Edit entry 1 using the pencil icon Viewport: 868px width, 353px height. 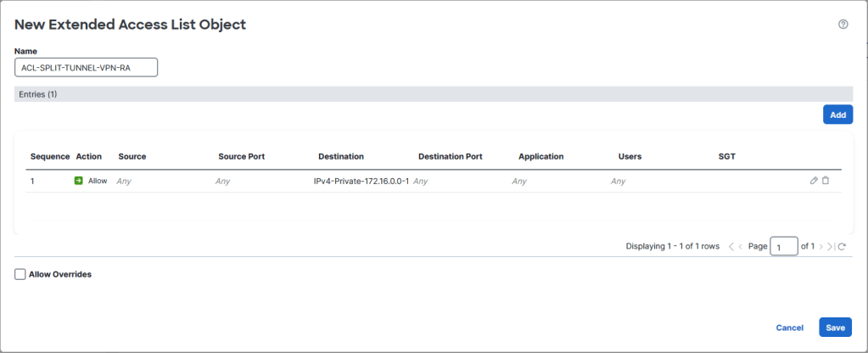814,181
